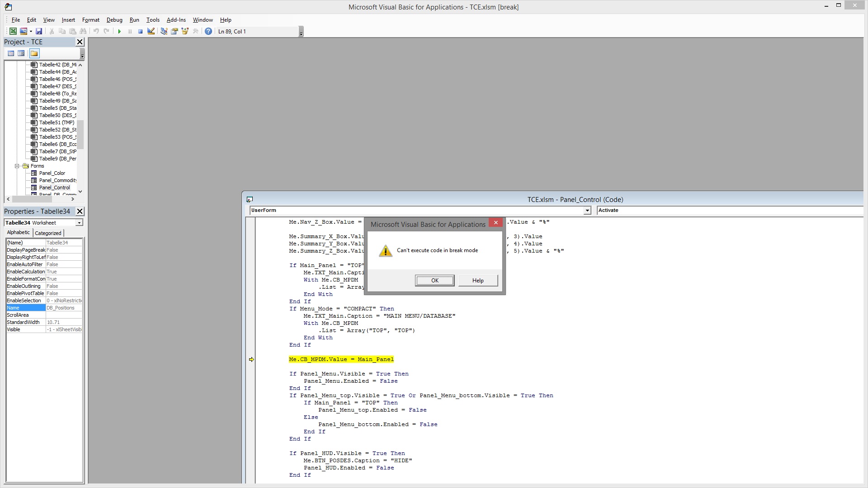This screenshot has height=488, width=868.
Task: Switch to the Categorized properties tab
Action: pos(48,233)
